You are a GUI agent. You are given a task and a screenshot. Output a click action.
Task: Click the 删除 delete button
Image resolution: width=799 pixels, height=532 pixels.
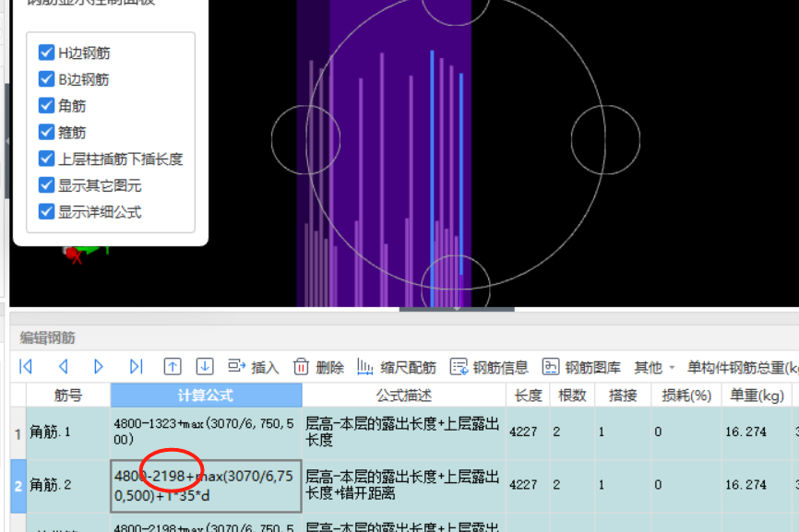click(318, 367)
